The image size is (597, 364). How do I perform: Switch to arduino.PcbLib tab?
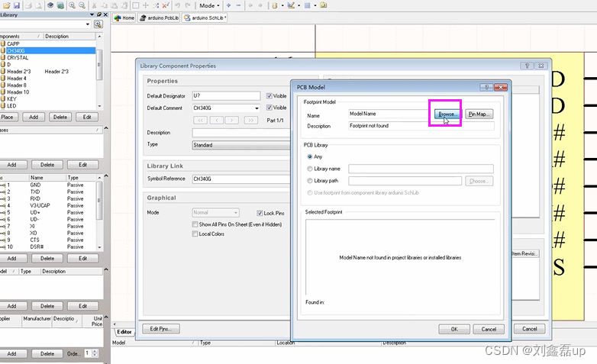point(159,18)
